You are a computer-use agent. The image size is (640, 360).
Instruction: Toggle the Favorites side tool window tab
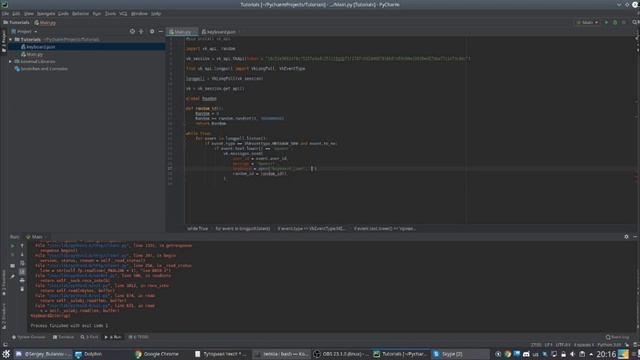pyautogui.click(x=4, y=282)
